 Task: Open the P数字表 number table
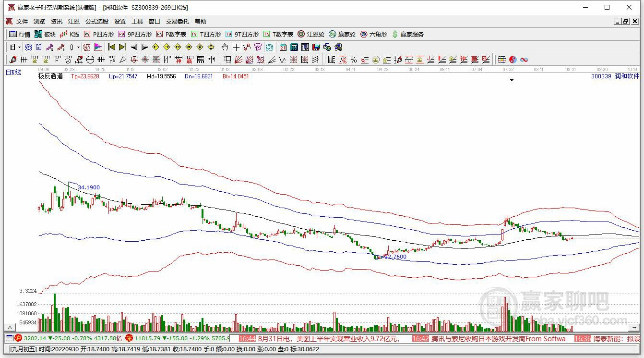tap(171, 34)
